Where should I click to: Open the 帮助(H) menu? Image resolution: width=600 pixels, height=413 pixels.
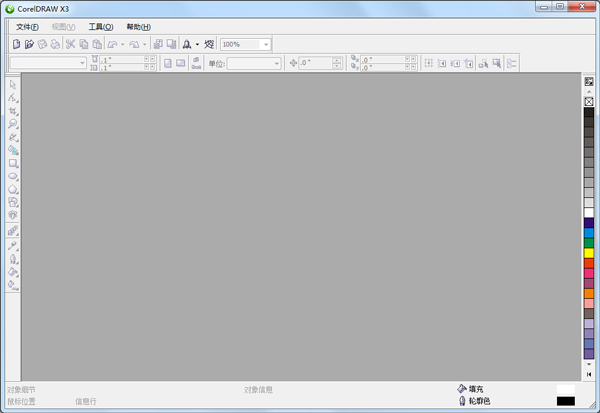tap(139, 27)
